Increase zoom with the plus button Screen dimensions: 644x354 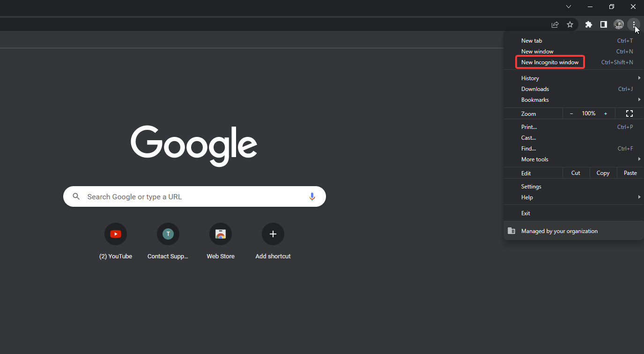click(x=606, y=113)
